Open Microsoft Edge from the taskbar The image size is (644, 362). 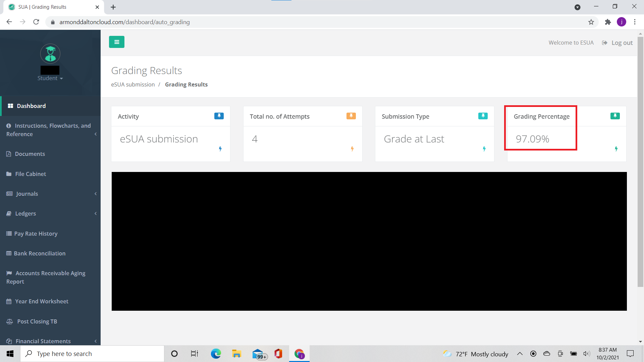[216, 354]
